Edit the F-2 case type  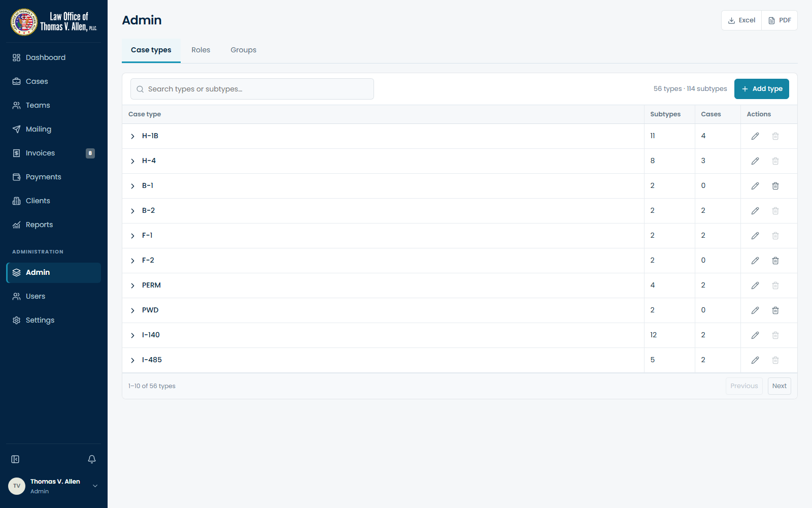point(755,261)
